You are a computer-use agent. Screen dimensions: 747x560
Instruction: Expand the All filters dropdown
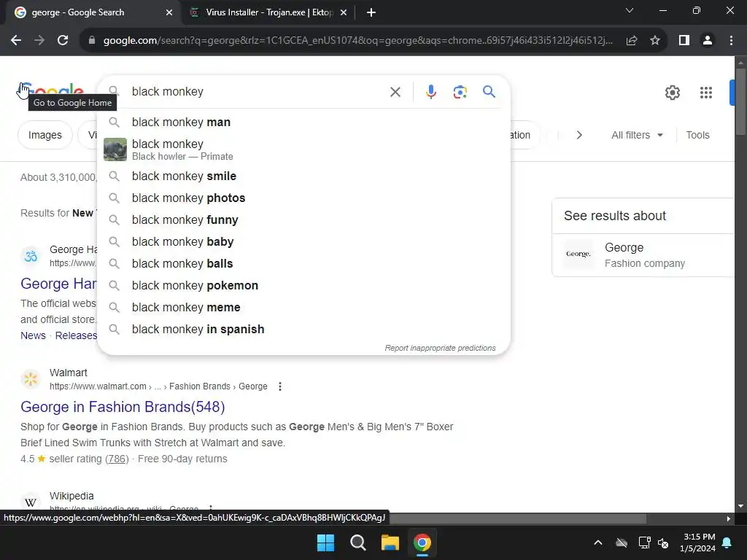tap(637, 135)
